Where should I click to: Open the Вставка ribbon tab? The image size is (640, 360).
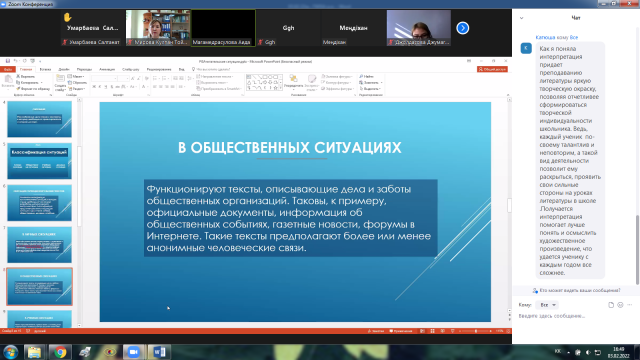[x=45, y=69]
